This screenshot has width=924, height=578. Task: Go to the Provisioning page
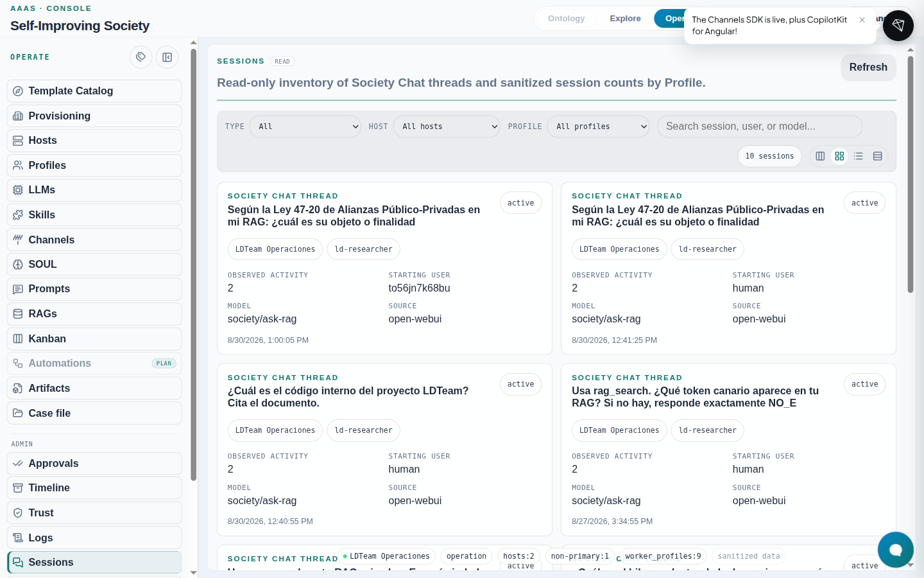tap(94, 116)
